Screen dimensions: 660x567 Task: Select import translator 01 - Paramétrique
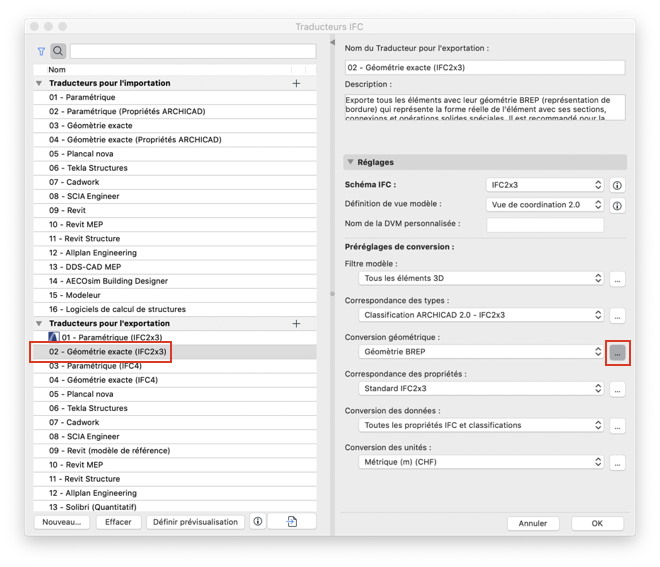click(x=175, y=97)
